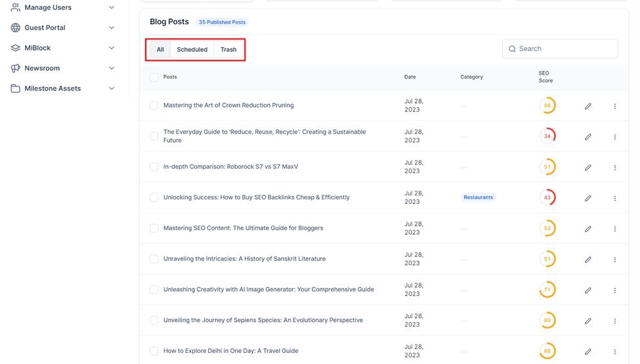Edit the AI Image Generator post

point(587,291)
